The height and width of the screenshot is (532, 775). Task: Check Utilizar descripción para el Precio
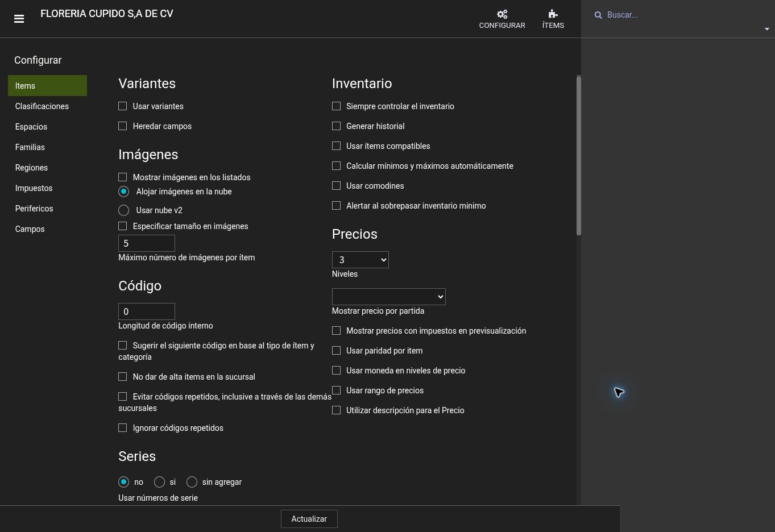[x=337, y=410]
